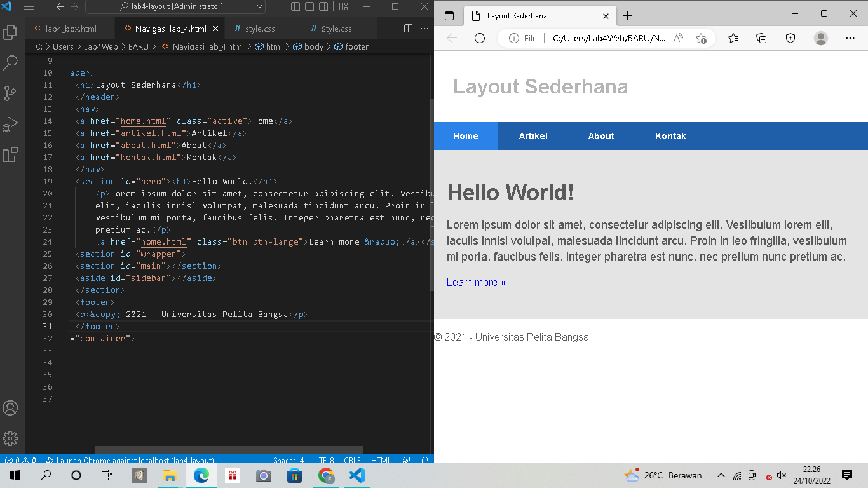This screenshot has width=868, height=488.
Task: Open the Manage settings gear
Action: tap(10, 438)
